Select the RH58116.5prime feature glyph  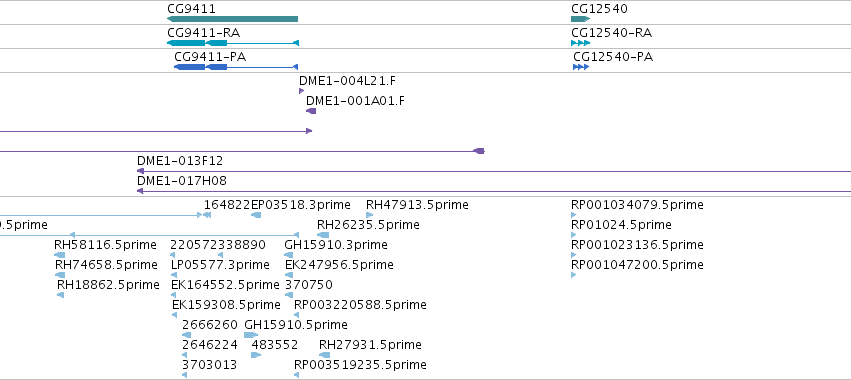click(x=60, y=255)
